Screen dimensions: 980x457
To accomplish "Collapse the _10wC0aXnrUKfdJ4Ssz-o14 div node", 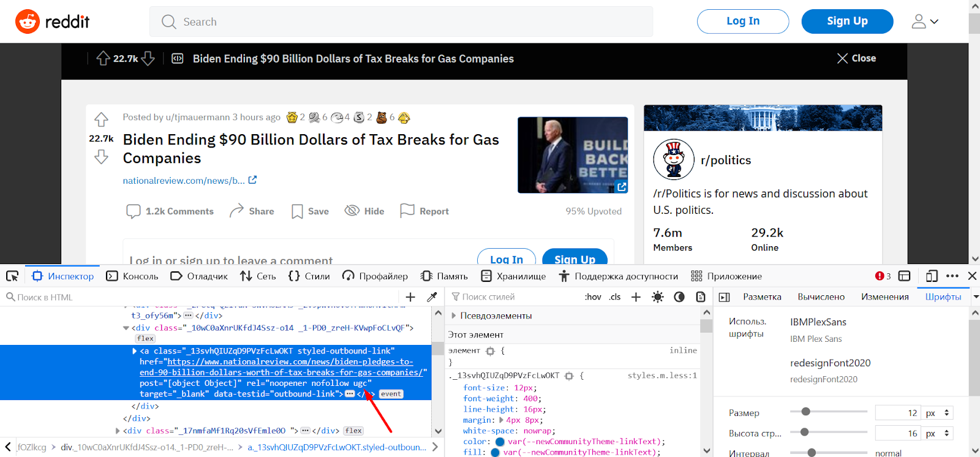I will click(x=126, y=328).
